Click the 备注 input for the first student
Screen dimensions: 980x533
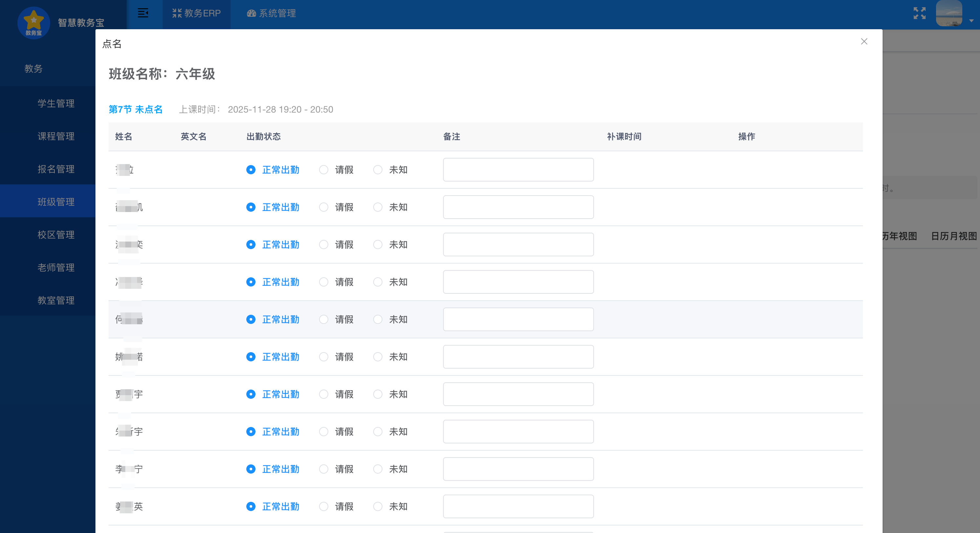tap(518, 170)
